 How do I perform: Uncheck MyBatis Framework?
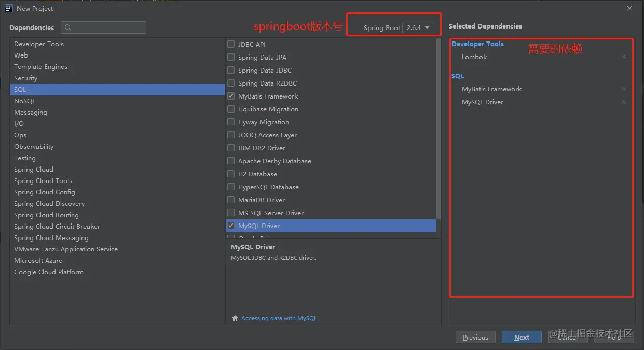click(231, 96)
